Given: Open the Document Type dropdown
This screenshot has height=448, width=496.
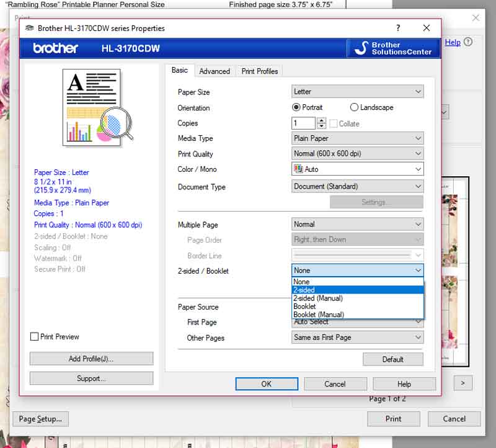Looking at the screenshot, I should coord(358,186).
